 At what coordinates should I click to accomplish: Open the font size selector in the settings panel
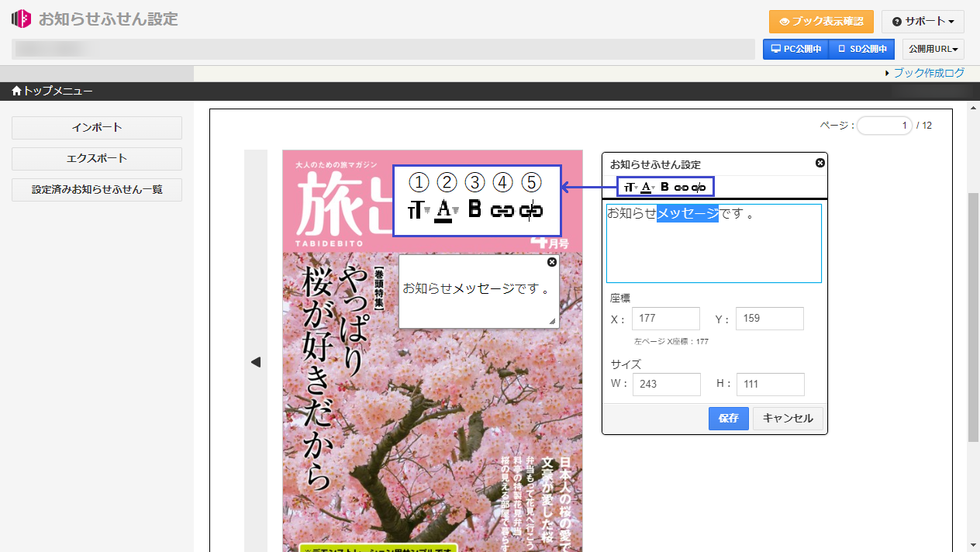[x=629, y=187]
